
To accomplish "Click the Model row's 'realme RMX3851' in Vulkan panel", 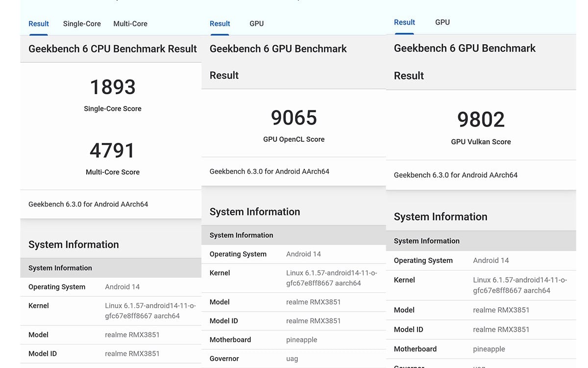I will point(501,310).
